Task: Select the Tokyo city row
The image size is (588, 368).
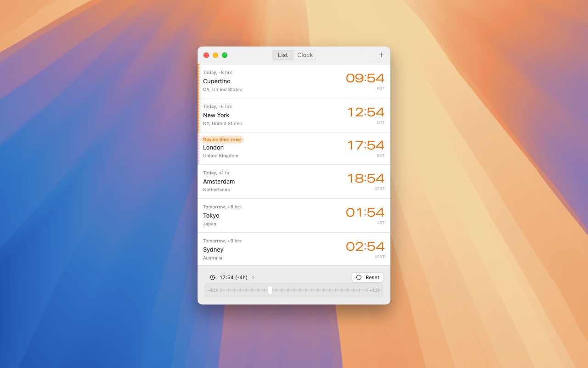Action: [294, 215]
